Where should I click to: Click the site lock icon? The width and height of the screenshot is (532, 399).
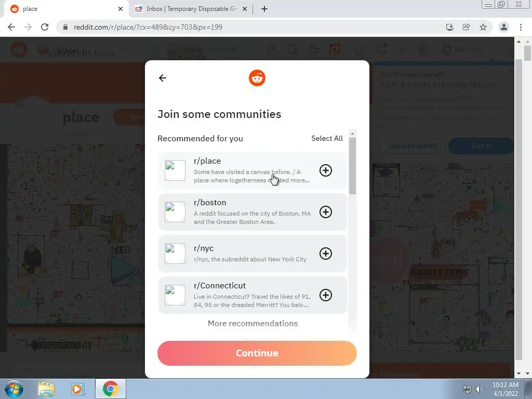(x=66, y=27)
